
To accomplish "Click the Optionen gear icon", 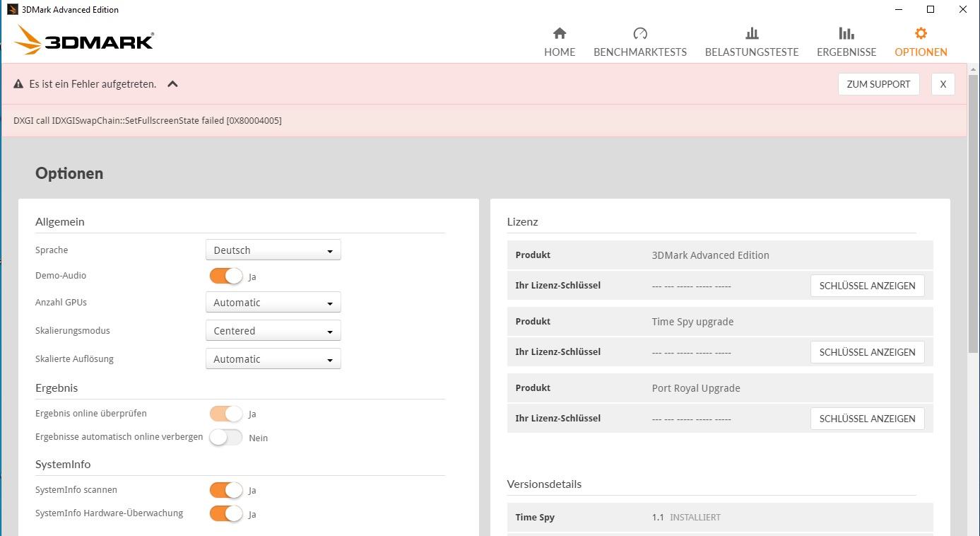I will [x=921, y=33].
